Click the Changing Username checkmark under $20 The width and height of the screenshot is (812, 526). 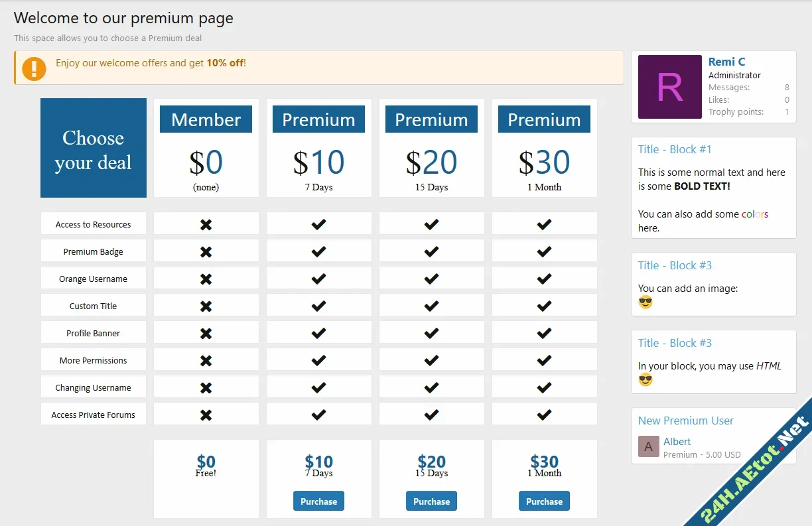point(431,387)
